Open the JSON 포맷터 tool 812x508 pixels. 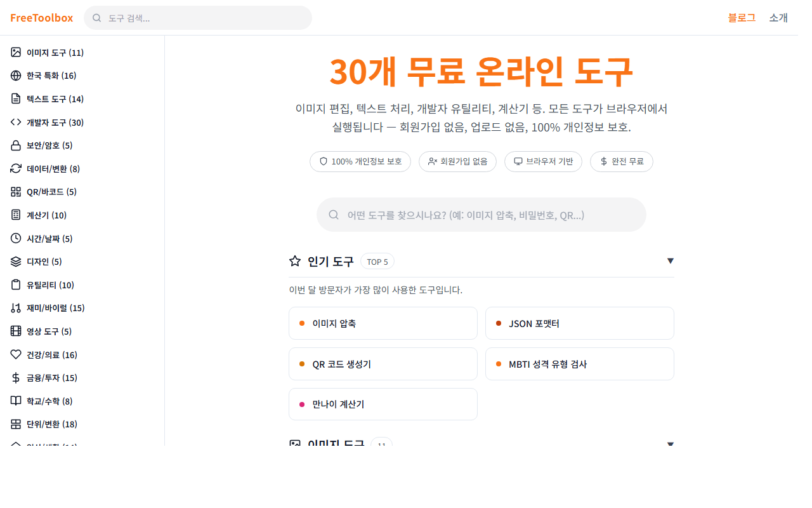579,323
